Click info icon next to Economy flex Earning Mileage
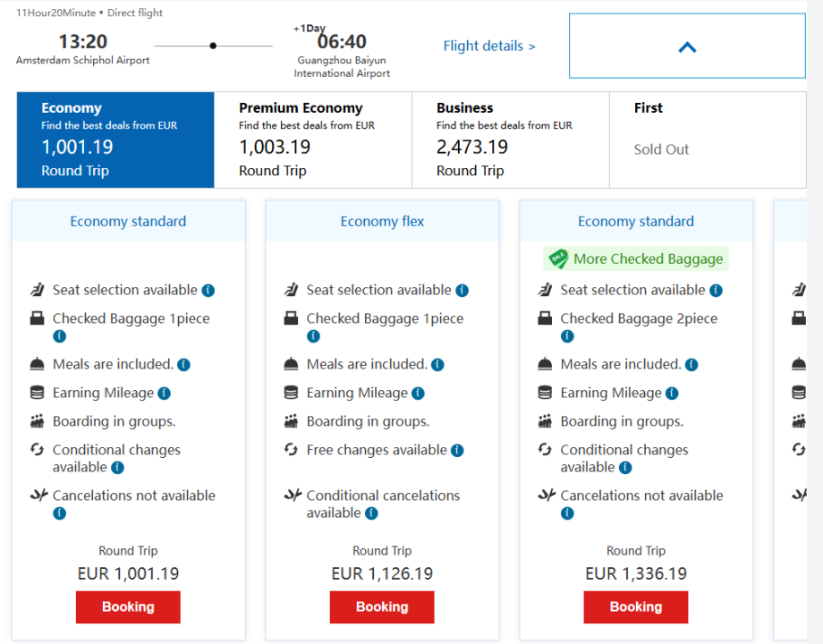 point(418,393)
